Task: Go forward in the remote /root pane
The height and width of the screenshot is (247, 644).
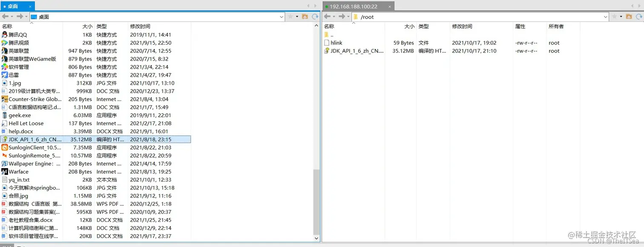Action: coord(341,17)
